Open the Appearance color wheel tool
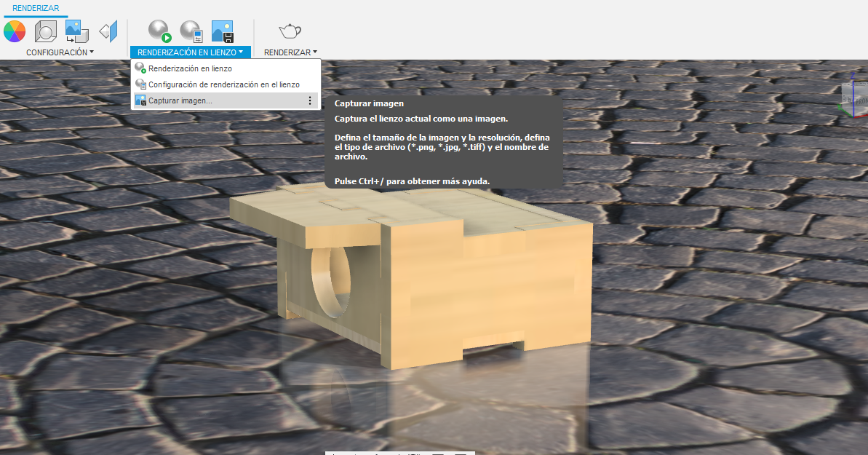868x455 pixels. click(15, 31)
